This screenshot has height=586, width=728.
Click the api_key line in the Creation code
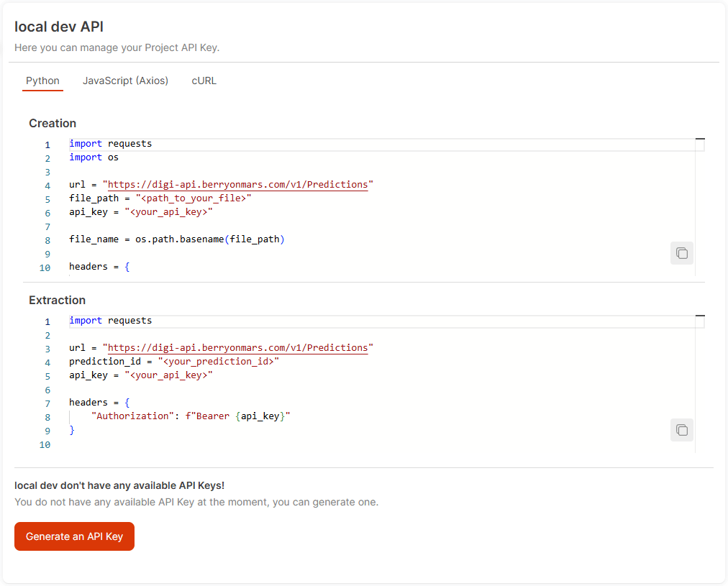(x=141, y=212)
